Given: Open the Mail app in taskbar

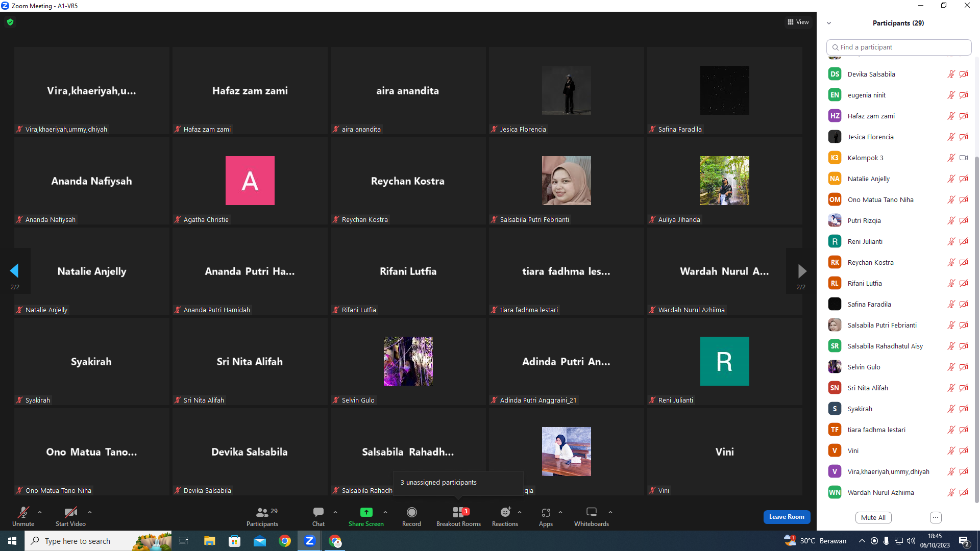Looking at the screenshot, I should [260, 541].
